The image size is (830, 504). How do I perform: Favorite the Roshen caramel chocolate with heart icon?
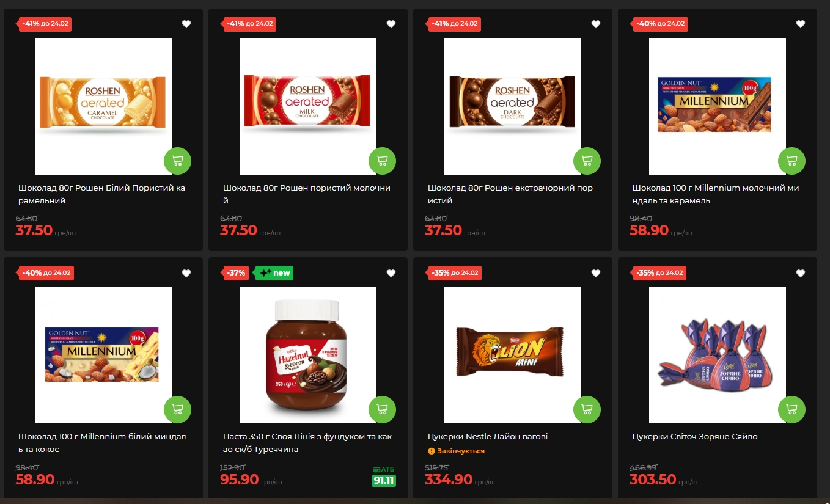(x=186, y=24)
